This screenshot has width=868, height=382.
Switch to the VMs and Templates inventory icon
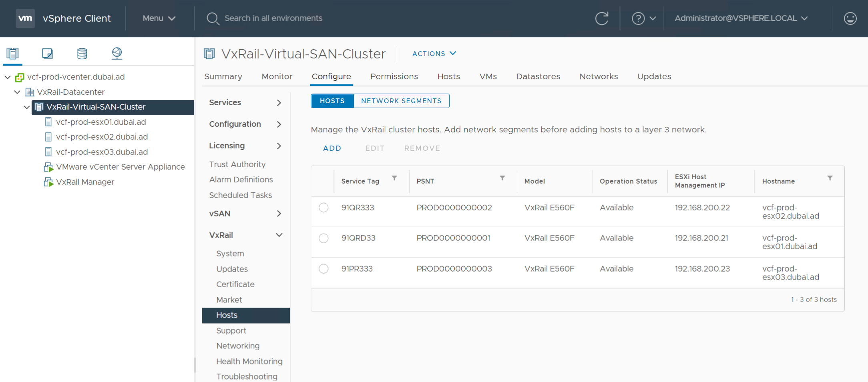(47, 53)
